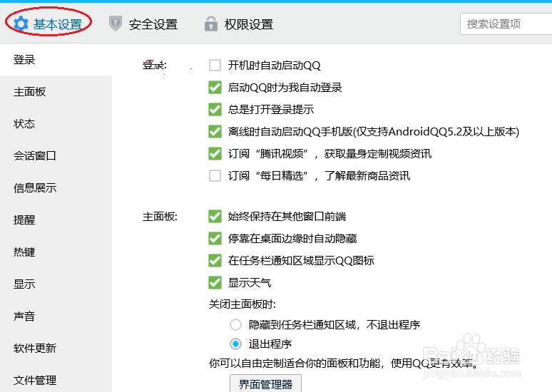Image resolution: width=552 pixels, height=392 pixels.
Task: Uncheck 始终保持在其他窗口前端
Action: (x=215, y=217)
